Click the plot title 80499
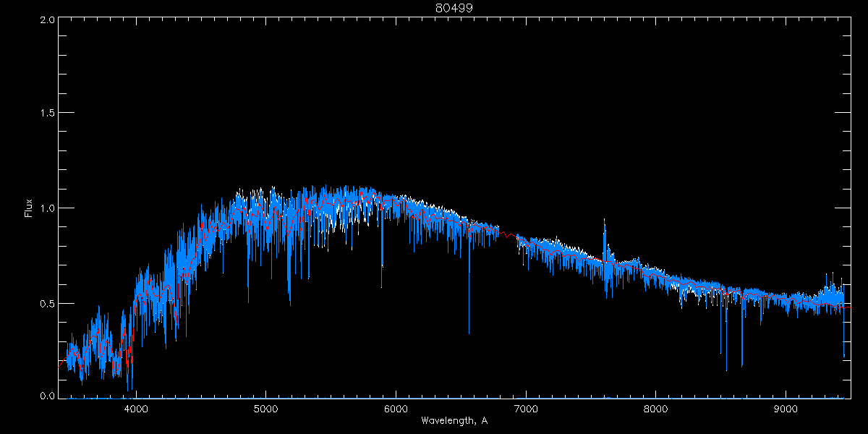Image resolution: width=868 pixels, height=434 pixels. pyautogui.click(x=454, y=8)
